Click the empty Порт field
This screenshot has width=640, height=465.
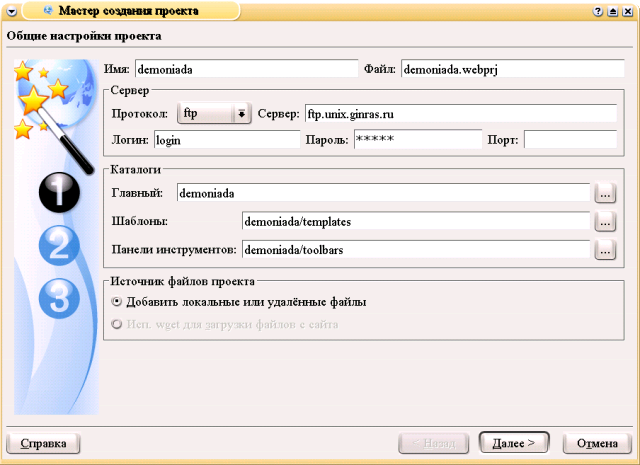tap(556, 140)
